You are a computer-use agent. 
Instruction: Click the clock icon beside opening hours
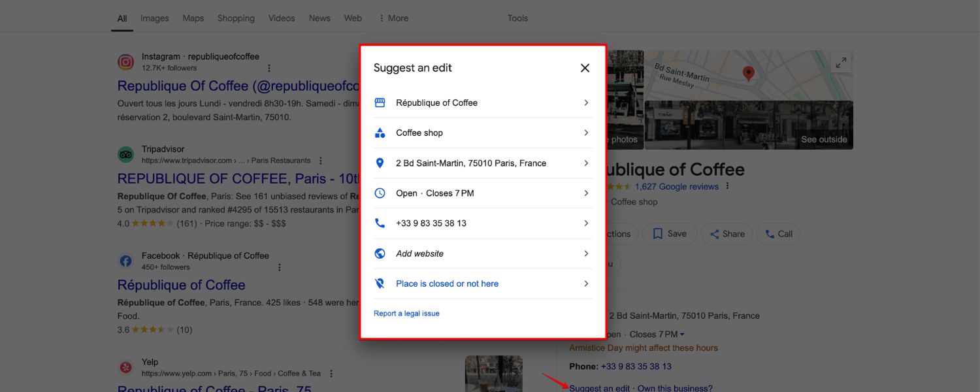[380, 193]
